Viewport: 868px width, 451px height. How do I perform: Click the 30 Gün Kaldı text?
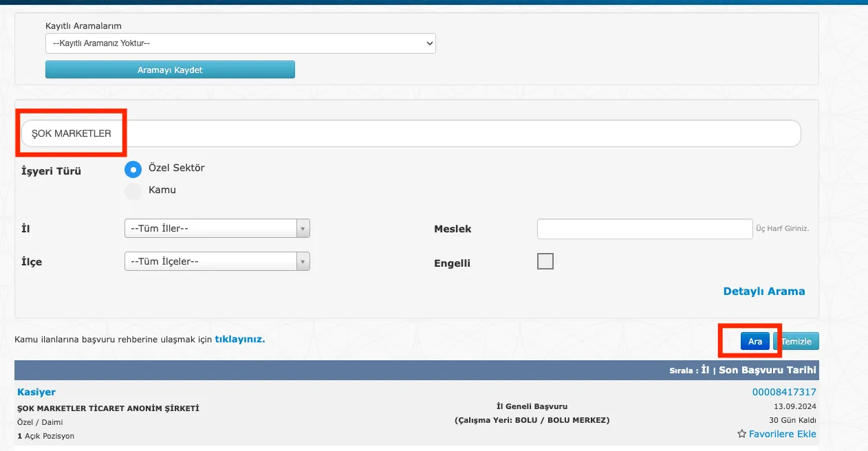point(792,420)
